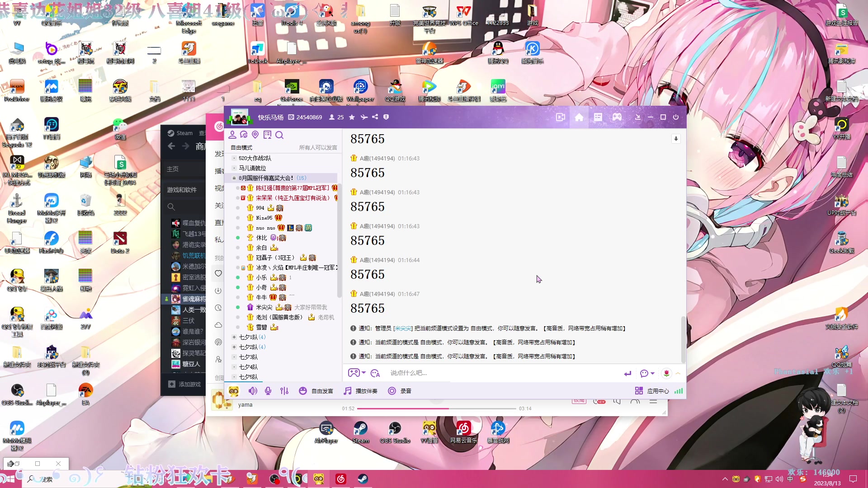Select user 米尖尖 in member list
Viewport: 868px width, 488px height.
pyautogui.click(x=264, y=307)
